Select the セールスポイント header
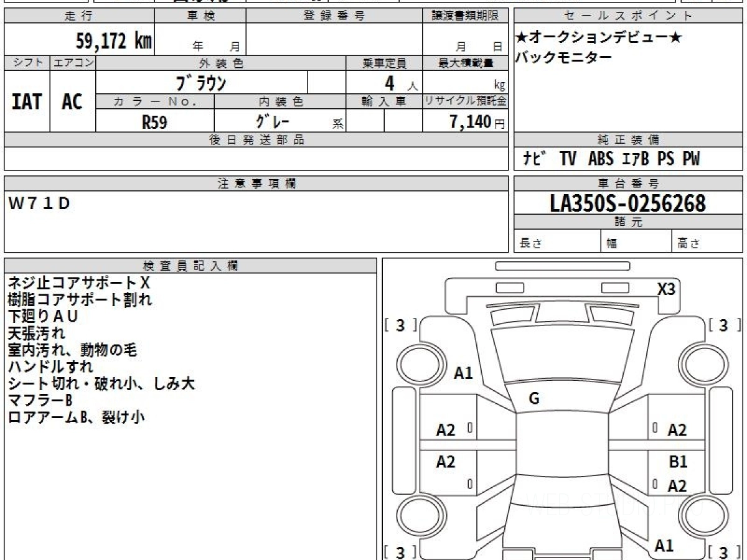Viewport: 747px width, 560px height. point(628,16)
